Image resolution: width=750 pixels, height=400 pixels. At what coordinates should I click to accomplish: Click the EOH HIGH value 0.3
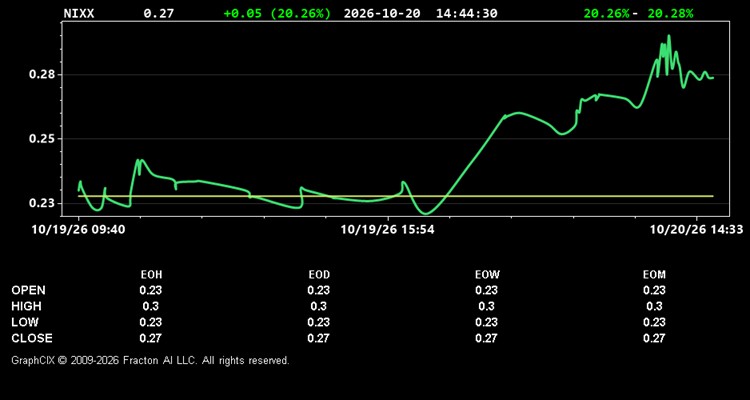pos(151,306)
